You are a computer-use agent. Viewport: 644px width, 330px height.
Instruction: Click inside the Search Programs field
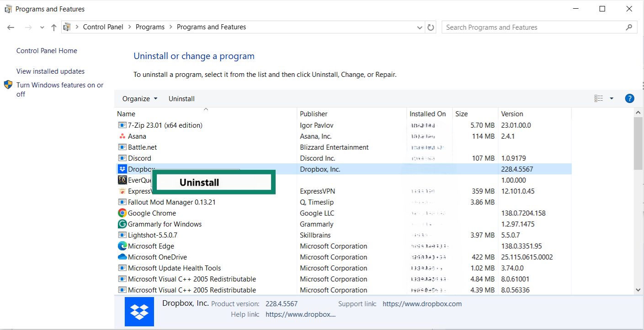526,27
